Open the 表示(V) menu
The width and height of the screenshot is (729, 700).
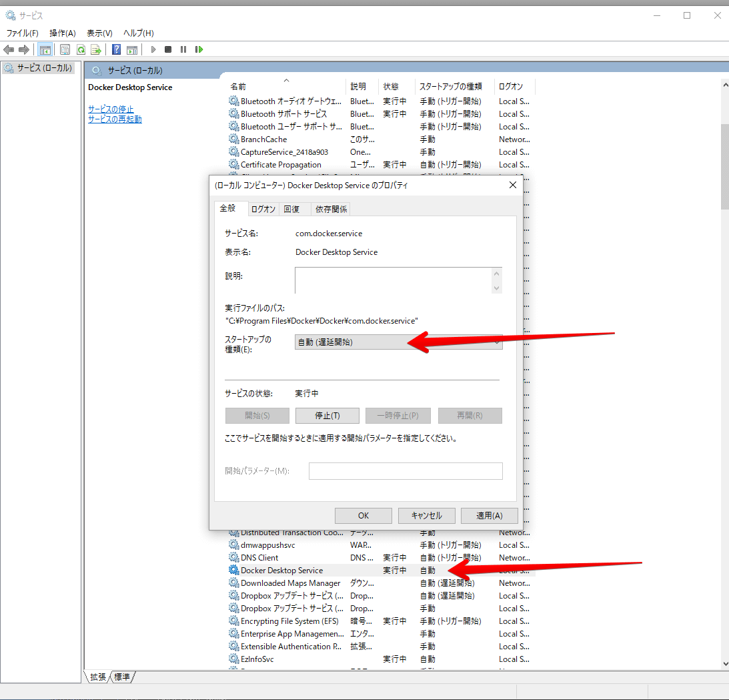coord(99,33)
